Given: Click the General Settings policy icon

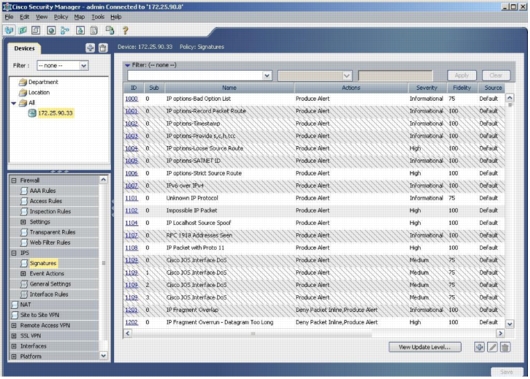Looking at the screenshot, I should [x=24, y=284].
